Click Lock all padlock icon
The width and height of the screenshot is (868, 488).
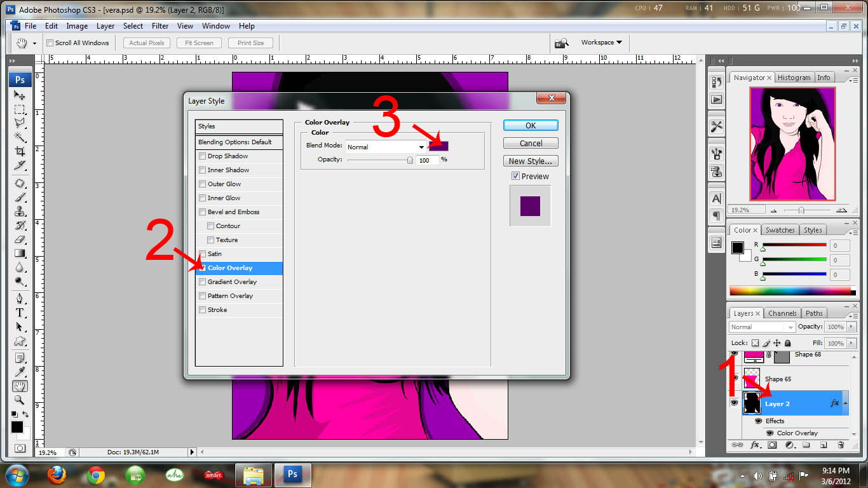click(x=788, y=343)
